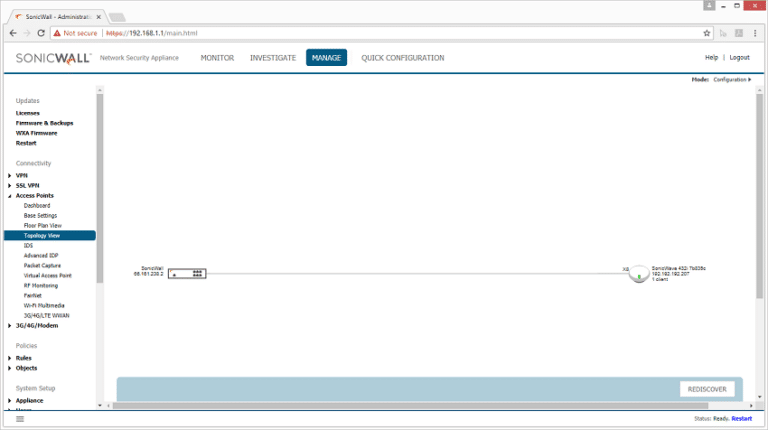Click the hamburger icon in status bar
The height and width of the screenshot is (430, 768).
point(20,419)
